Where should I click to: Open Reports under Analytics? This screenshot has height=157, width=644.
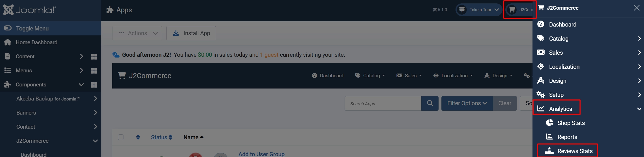567,137
